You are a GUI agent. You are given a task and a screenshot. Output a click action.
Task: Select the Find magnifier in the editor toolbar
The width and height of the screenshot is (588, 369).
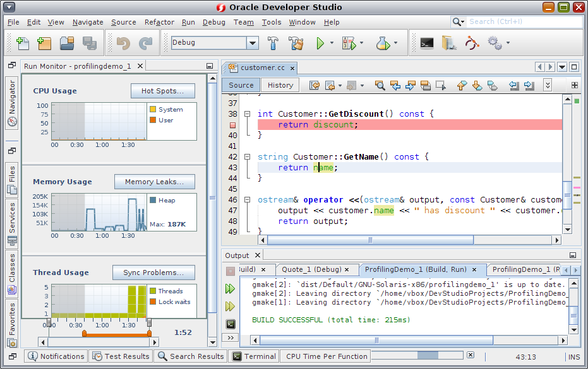pos(380,85)
